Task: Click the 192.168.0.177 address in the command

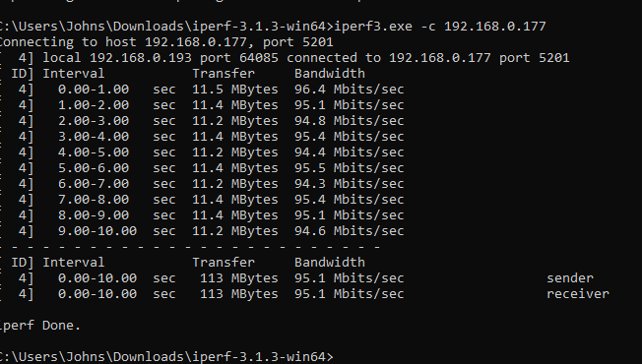Action: pyautogui.click(x=495, y=27)
